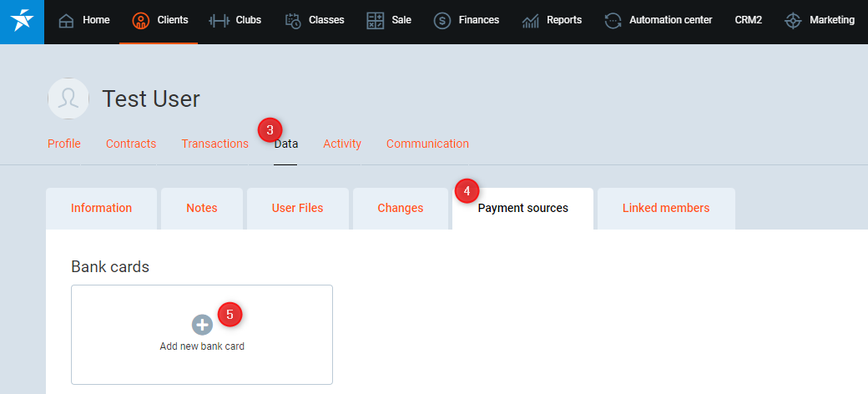Click the Test User avatar picture
Screen dimensions: 868x394
click(68, 98)
